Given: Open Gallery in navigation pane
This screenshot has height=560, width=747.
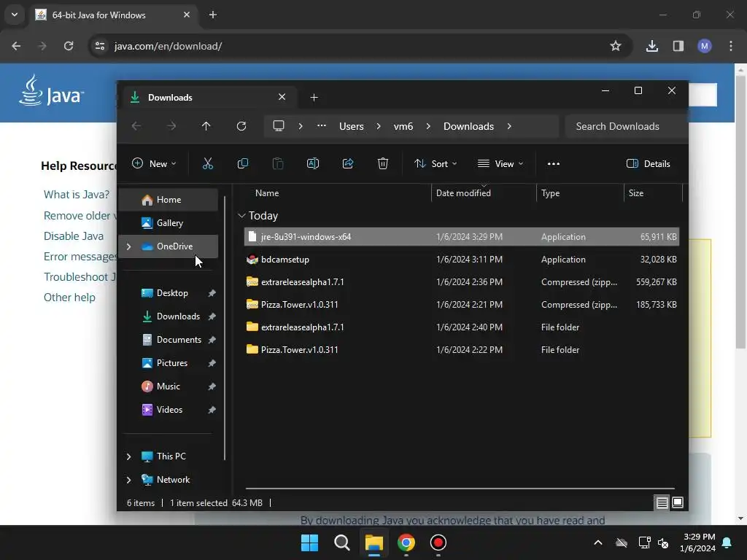Looking at the screenshot, I should click(x=169, y=223).
